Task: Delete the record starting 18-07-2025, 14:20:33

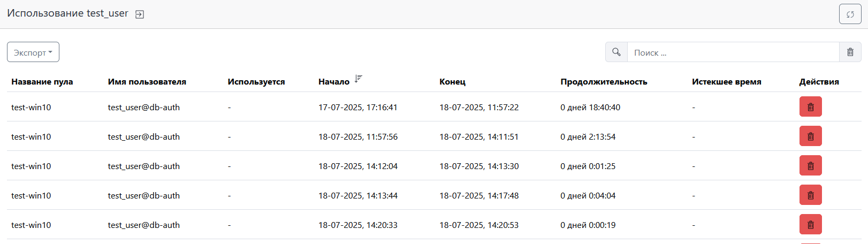Action: 810,225
